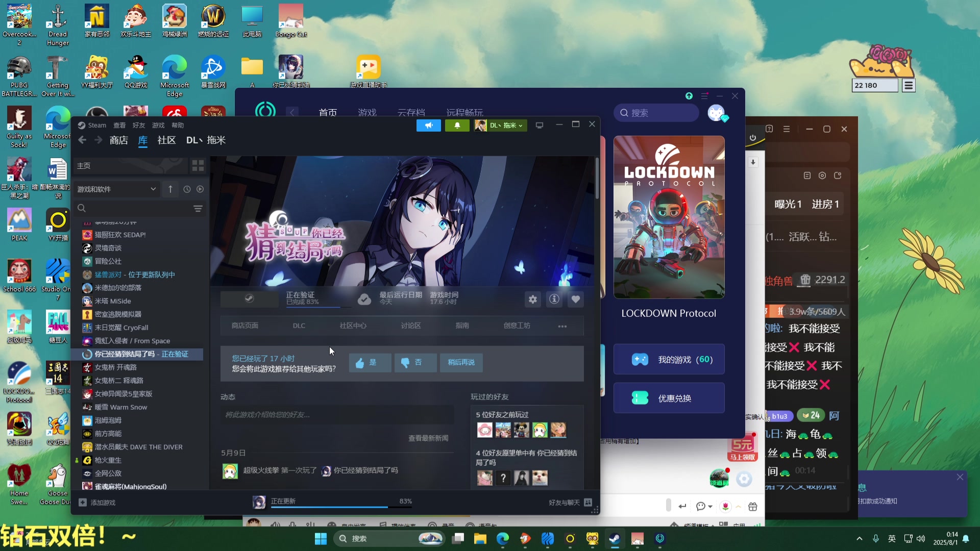Open hamburger menu on Bongo Cat widget
Screen dimensions: 980x551
tap(909, 86)
